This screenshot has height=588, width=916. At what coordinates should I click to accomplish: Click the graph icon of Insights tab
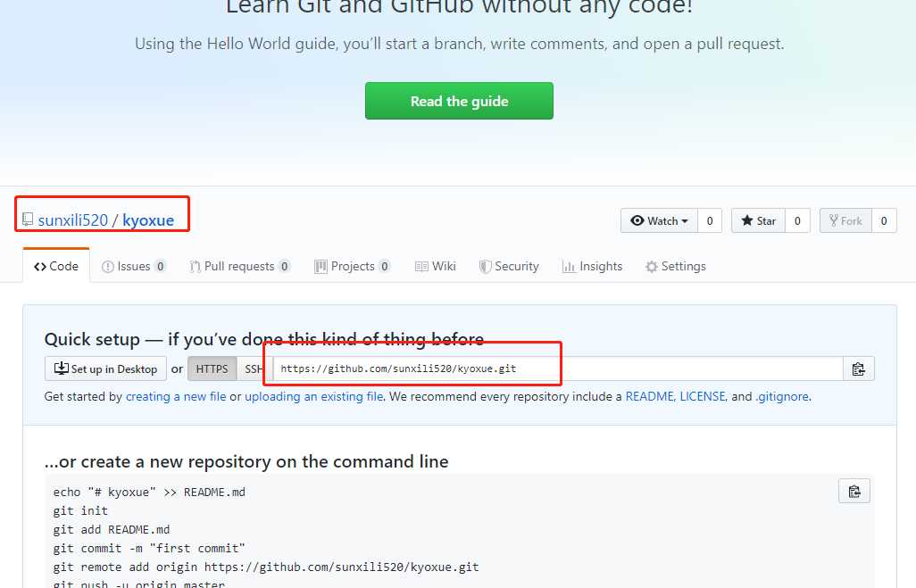569,267
